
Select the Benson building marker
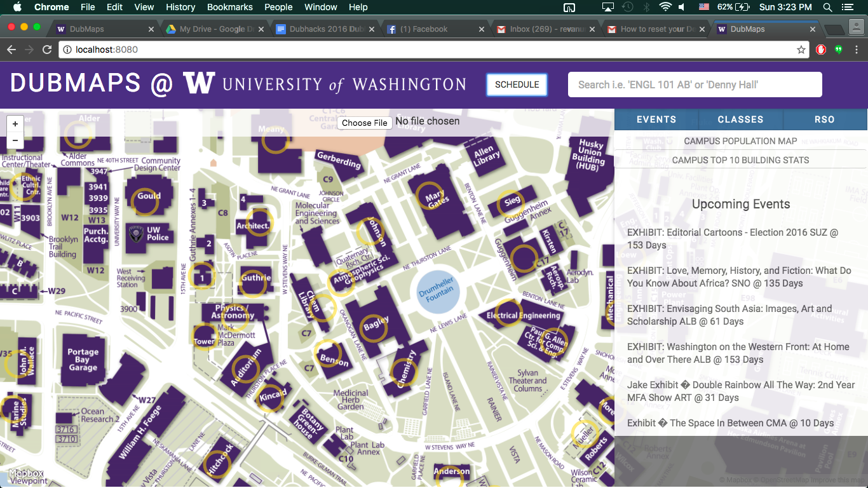(x=328, y=354)
